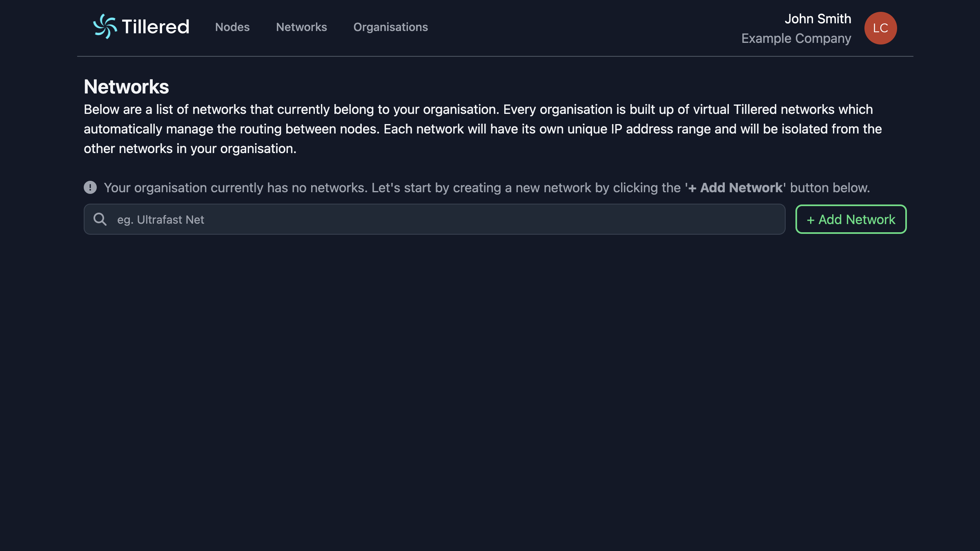
Task: Open the Nodes navigation item
Action: point(232,27)
